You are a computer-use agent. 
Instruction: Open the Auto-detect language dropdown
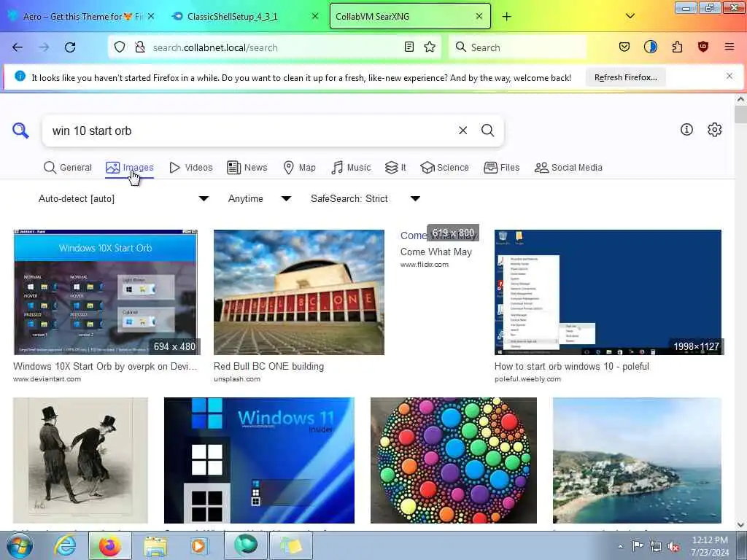point(124,198)
